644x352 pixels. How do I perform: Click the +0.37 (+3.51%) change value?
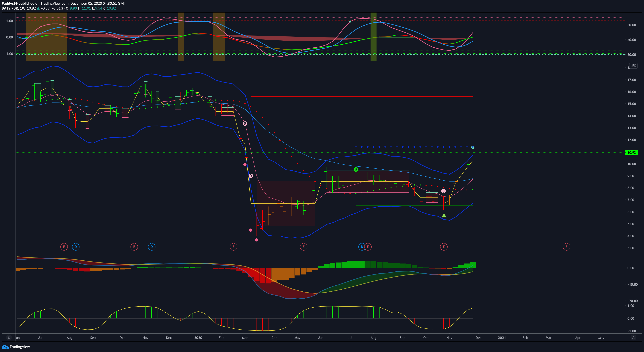click(53, 8)
